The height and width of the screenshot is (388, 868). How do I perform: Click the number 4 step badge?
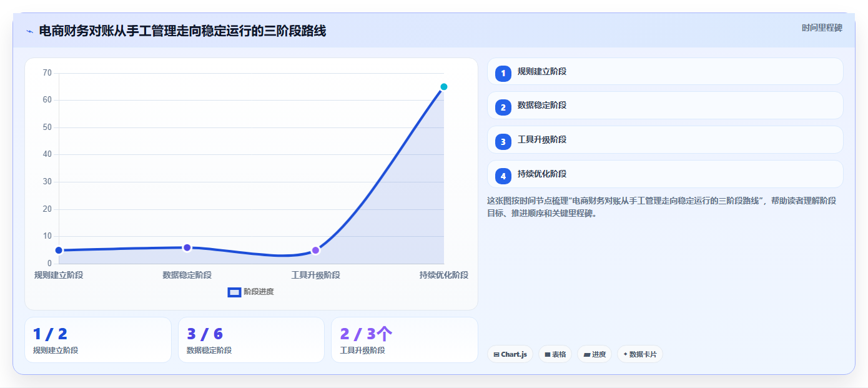(x=503, y=176)
